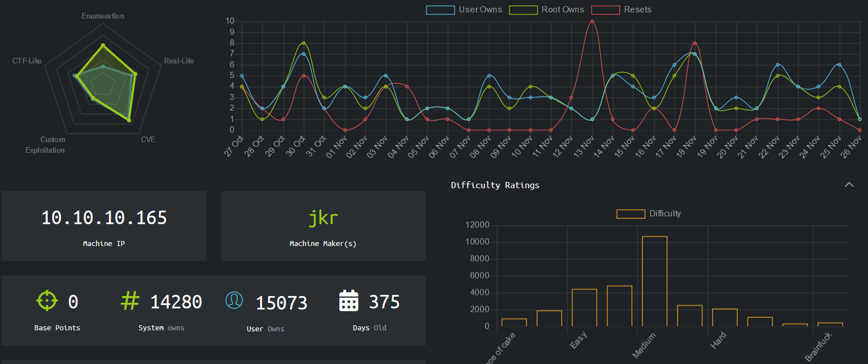Click the Enumeration label on radar chart
The width and height of the screenshot is (868, 364).
click(103, 16)
